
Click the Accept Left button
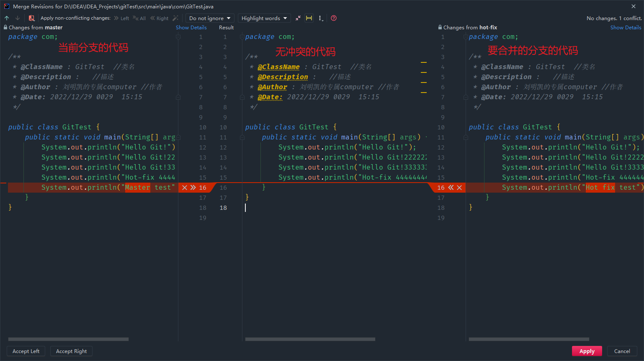(x=26, y=351)
